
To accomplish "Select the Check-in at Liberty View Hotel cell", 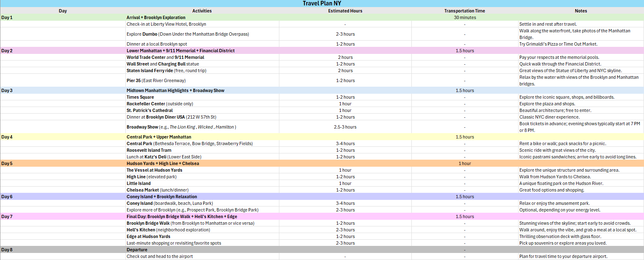I will pyautogui.click(x=166, y=24).
